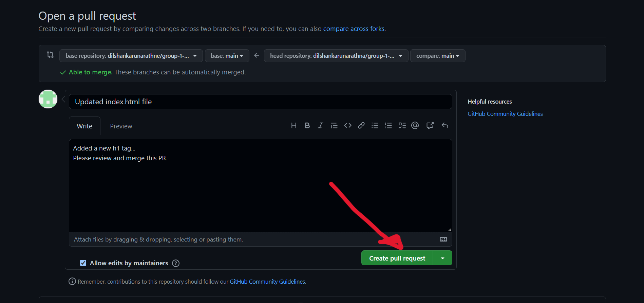The width and height of the screenshot is (644, 303).
Task: Add a task list from the toolbar
Action: pyautogui.click(x=402, y=126)
